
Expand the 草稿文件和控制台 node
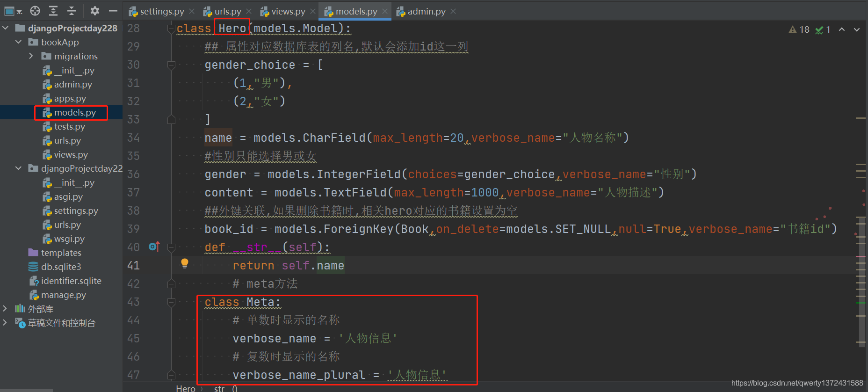5,323
